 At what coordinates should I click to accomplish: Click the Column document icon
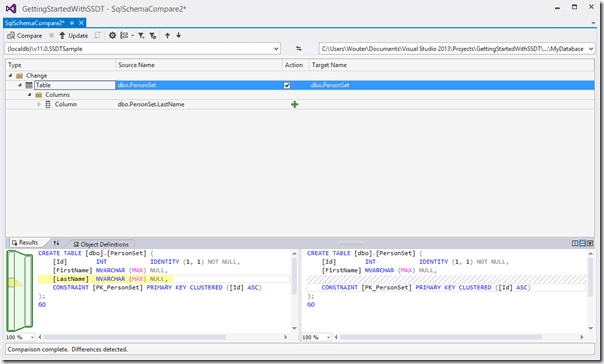tap(48, 104)
